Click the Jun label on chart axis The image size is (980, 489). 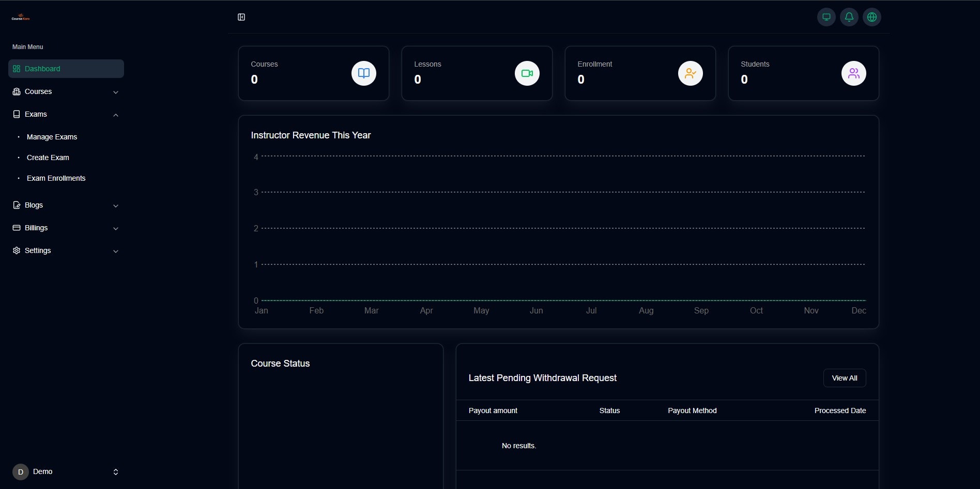[x=536, y=310]
